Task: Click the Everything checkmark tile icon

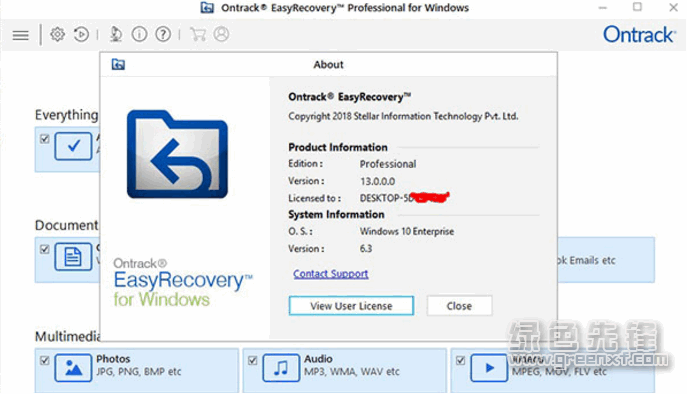Action: coord(73,146)
